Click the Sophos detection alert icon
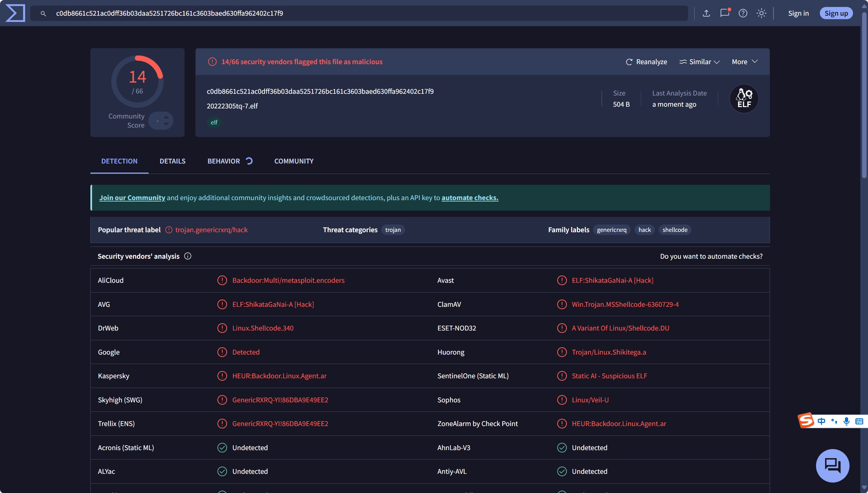Image resolution: width=868 pixels, height=493 pixels. pos(562,400)
